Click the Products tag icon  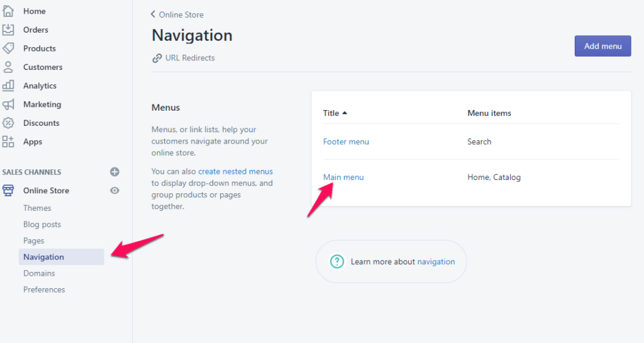click(x=8, y=48)
